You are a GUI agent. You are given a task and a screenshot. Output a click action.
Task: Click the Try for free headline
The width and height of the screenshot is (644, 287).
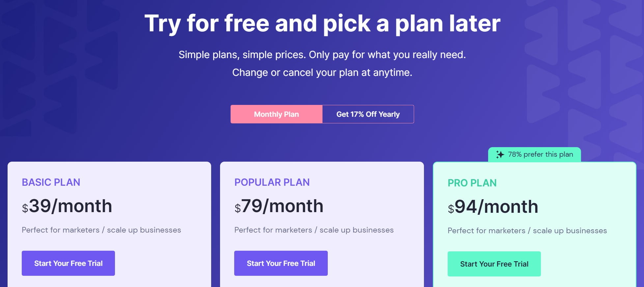coord(322,22)
